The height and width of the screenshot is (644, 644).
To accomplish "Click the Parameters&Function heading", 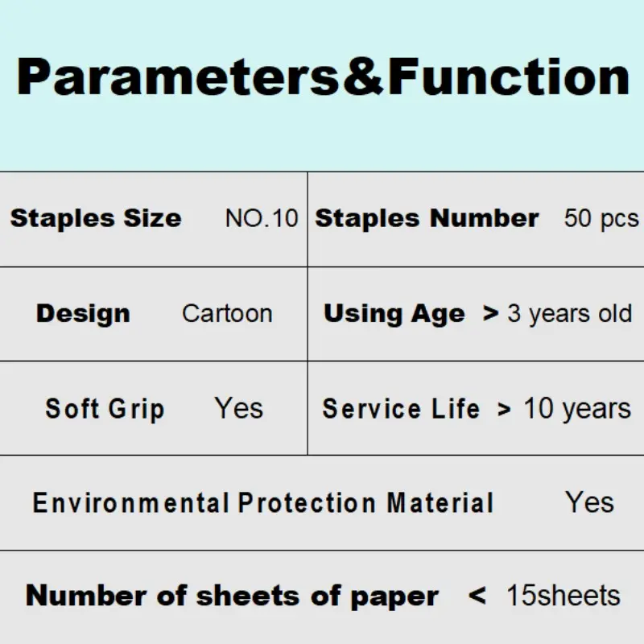I will point(323,76).
